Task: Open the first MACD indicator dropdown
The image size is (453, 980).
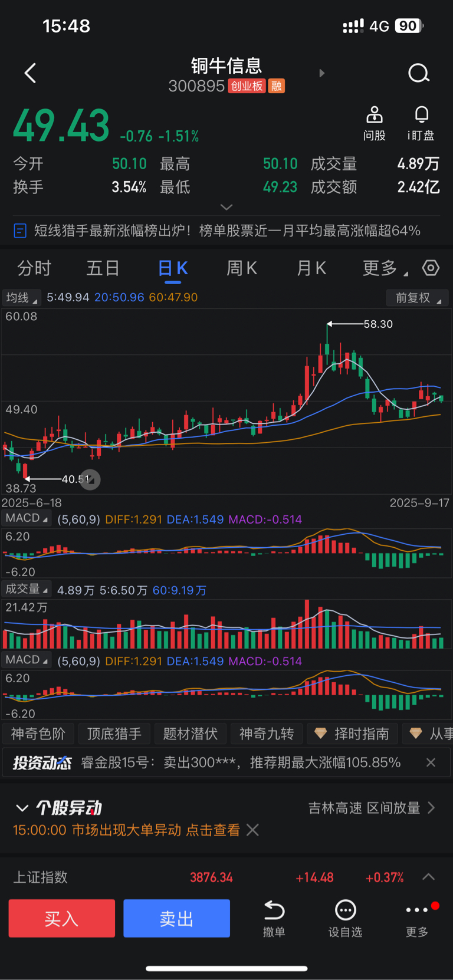Action: [27, 518]
